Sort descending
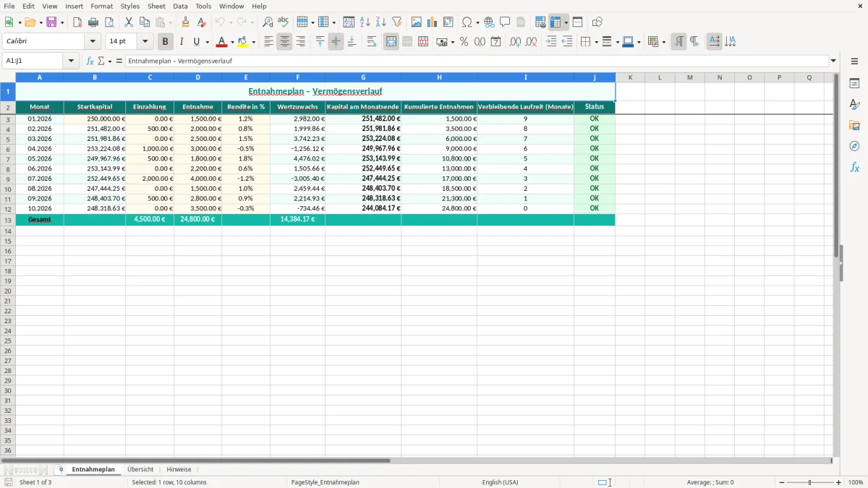 (381, 22)
